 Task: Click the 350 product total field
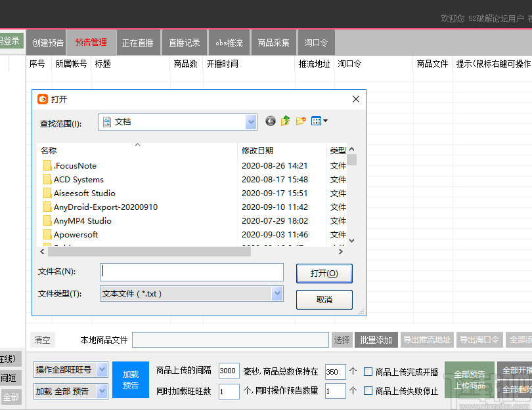coord(335,372)
